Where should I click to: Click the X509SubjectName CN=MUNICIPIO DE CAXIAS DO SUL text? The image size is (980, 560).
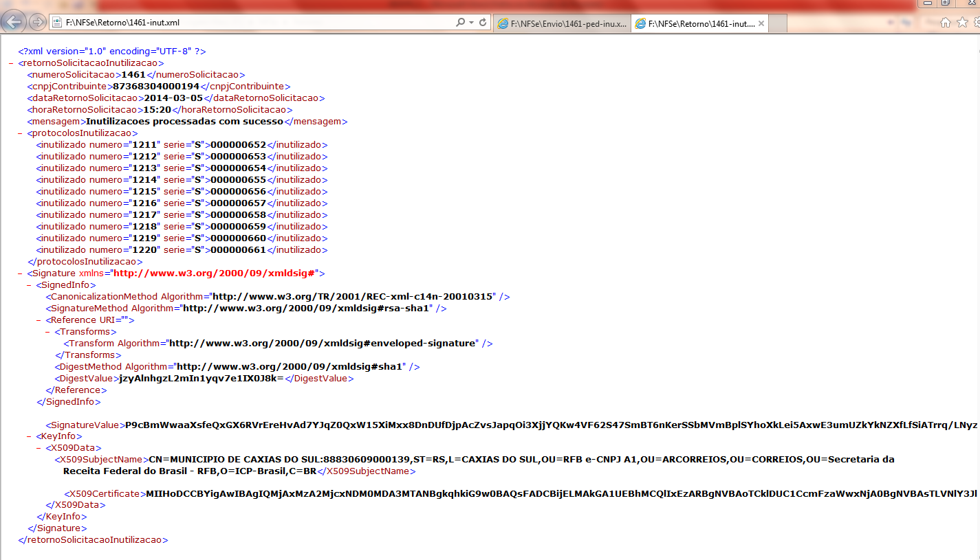[479, 465]
